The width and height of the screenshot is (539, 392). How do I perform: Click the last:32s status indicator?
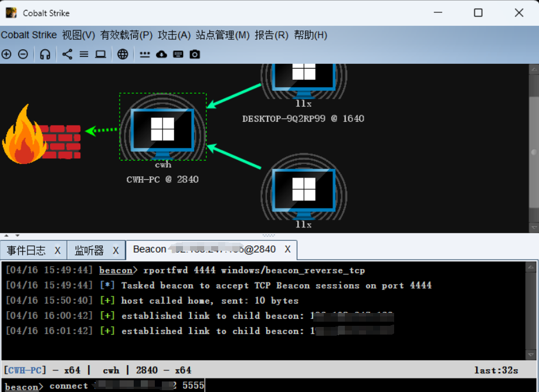point(496,370)
